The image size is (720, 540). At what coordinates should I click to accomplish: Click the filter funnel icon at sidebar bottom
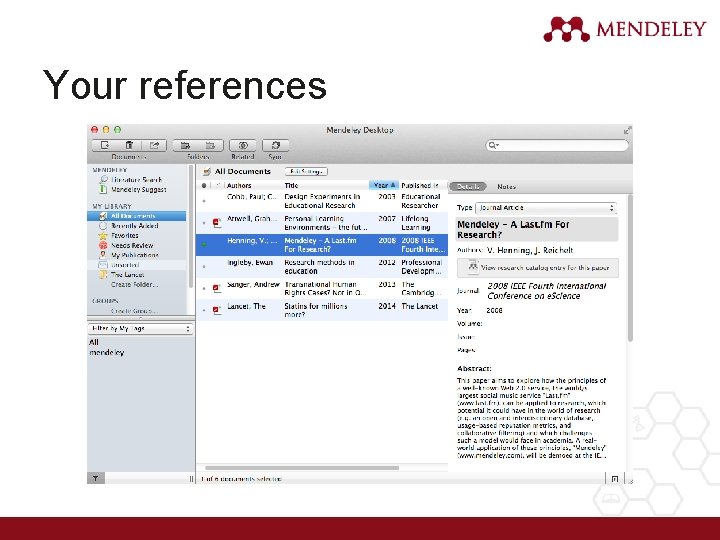coord(96,478)
